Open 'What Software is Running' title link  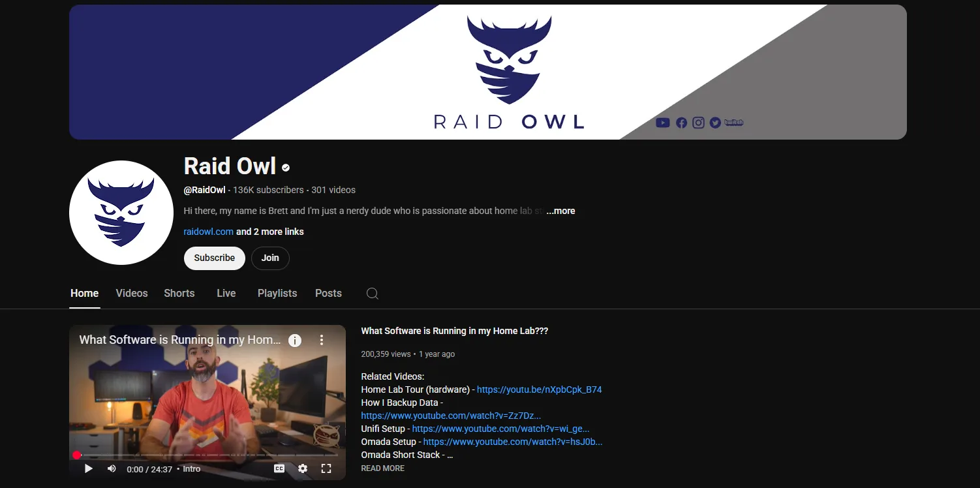[x=455, y=331]
